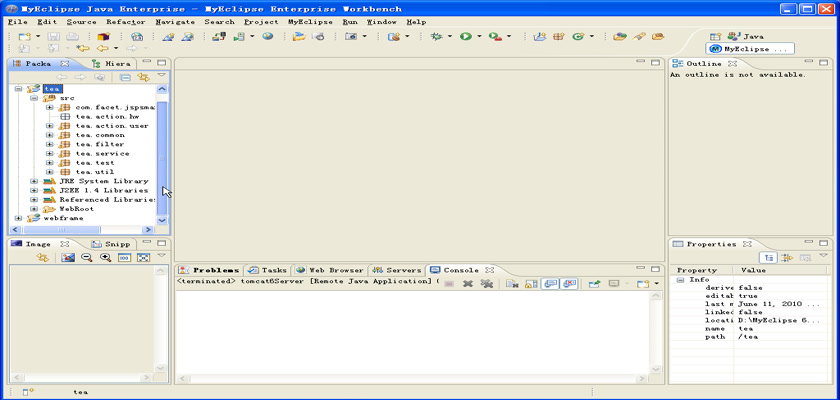Collapse the src folder node

coord(34,98)
